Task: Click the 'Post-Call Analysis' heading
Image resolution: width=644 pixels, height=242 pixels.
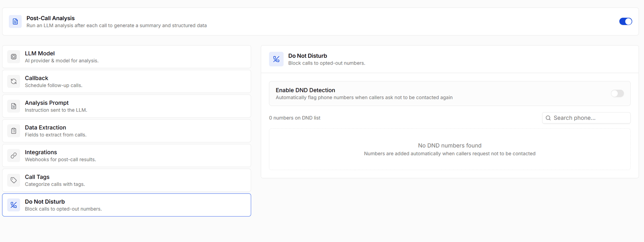Action: click(x=51, y=18)
